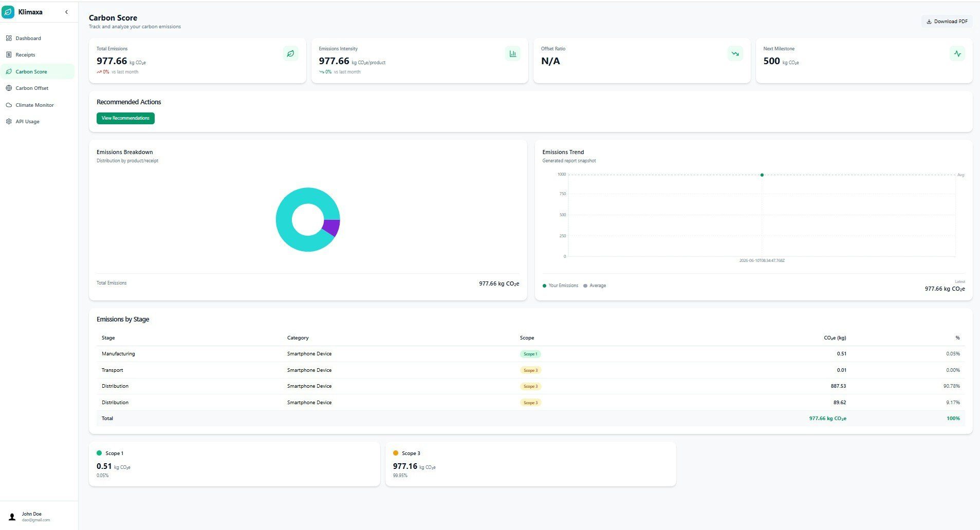Screen dimensions: 980x530
Task: Download the report as PDF
Action: tap(947, 22)
